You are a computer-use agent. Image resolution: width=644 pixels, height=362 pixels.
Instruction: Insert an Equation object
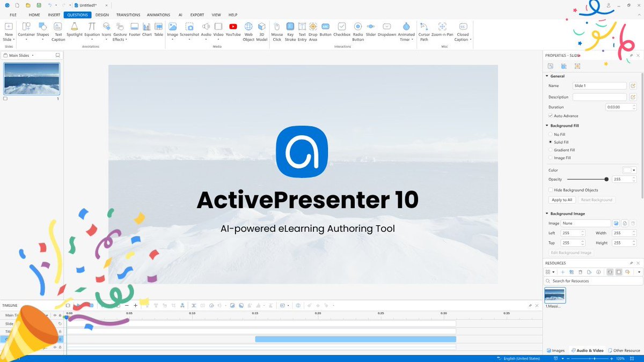pyautogui.click(x=92, y=29)
